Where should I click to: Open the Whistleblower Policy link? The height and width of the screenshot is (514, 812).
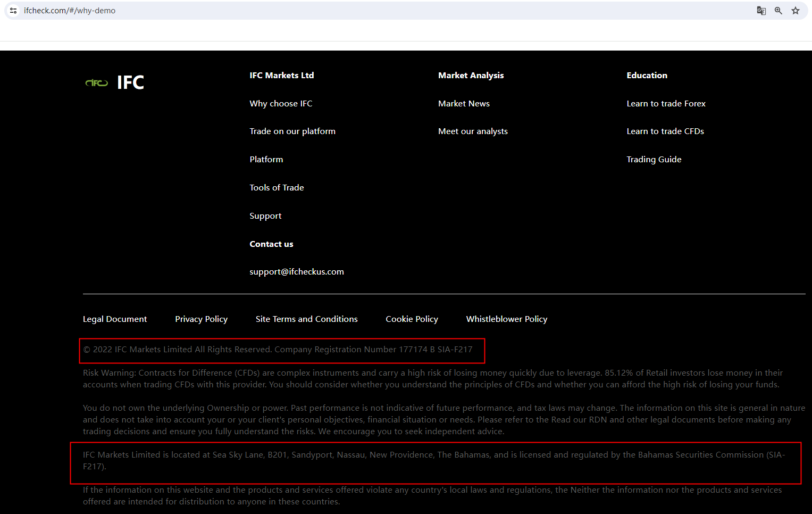[506, 319]
